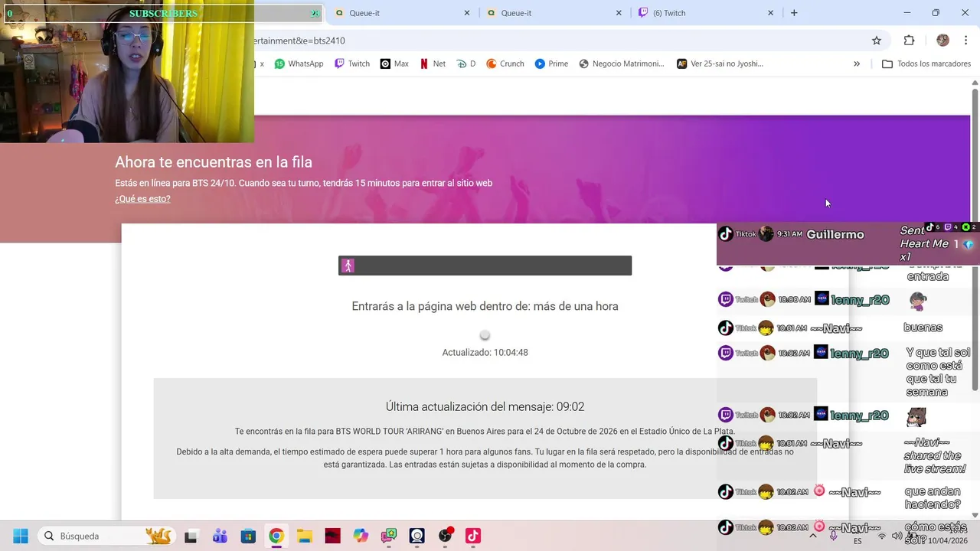980x551 pixels.
Task: Click the ES language indicator
Action: coord(857,541)
